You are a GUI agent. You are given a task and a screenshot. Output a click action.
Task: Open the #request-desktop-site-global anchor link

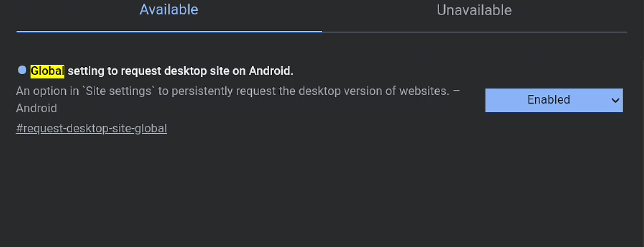point(91,128)
